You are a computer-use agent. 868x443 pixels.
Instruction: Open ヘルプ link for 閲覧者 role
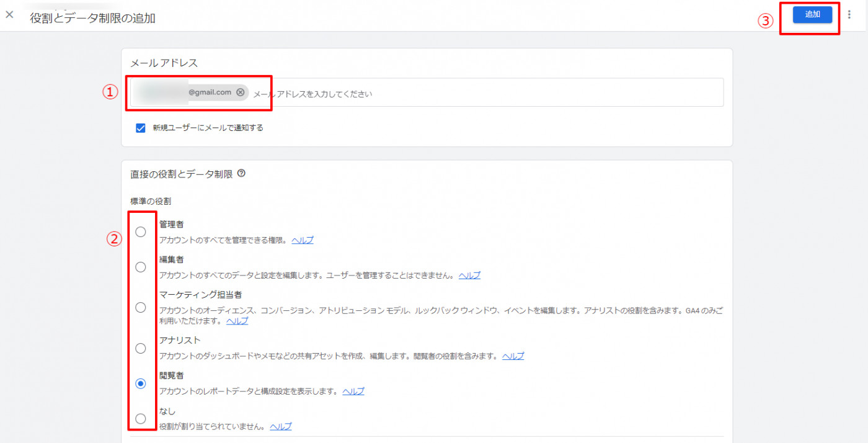pyautogui.click(x=353, y=392)
